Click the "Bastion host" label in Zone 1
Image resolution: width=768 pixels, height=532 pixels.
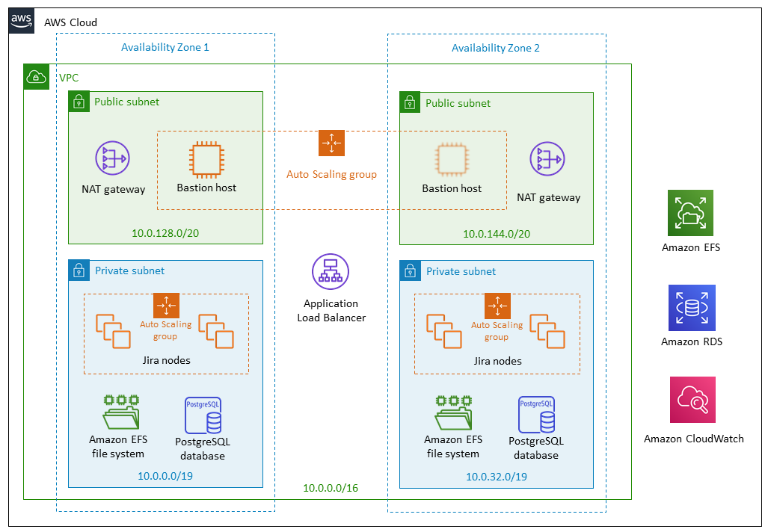pyautogui.click(x=206, y=188)
